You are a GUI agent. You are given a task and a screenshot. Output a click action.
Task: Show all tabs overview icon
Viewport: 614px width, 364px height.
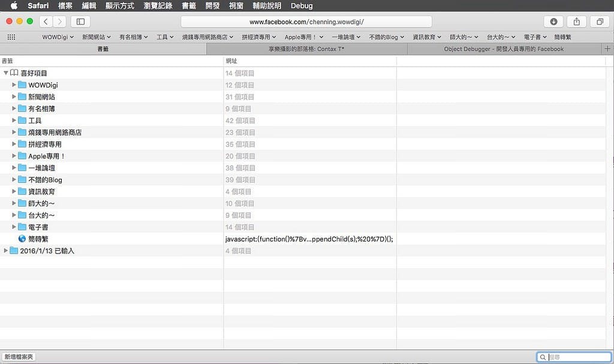click(x=600, y=22)
